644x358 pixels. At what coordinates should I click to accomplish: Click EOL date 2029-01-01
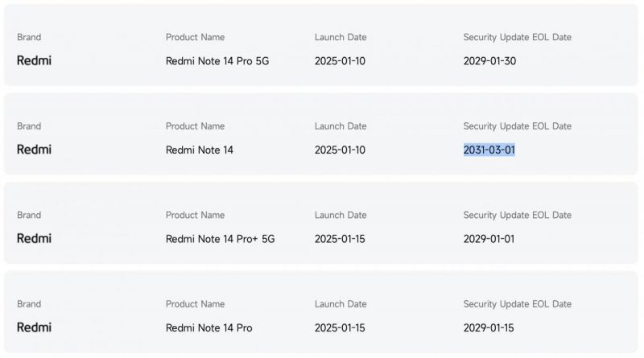(x=489, y=239)
